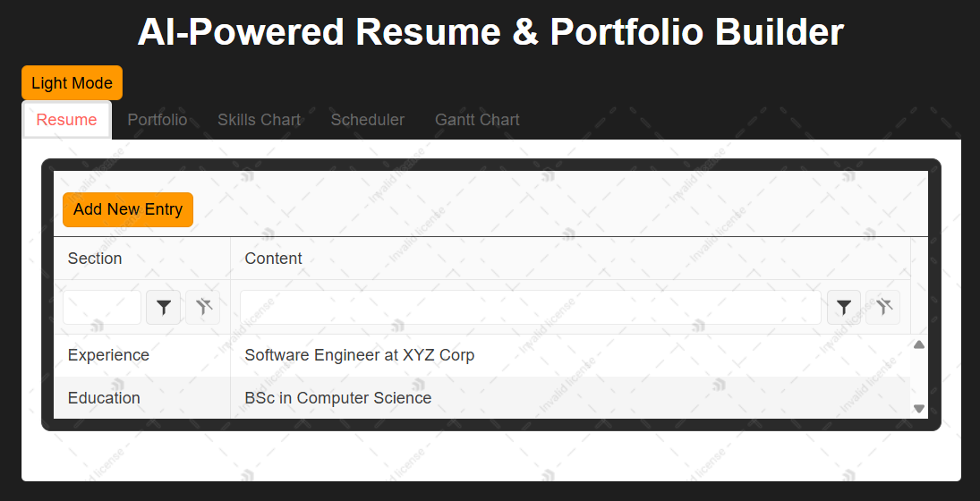Clear the Section column filter
The height and width of the screenshot is (501, 980).
coord(202,308)
